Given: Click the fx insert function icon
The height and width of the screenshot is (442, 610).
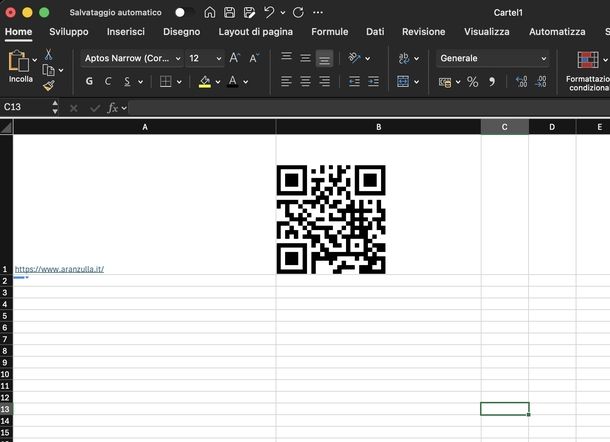Looking at the screenshot, I should [x=112, y=108].
